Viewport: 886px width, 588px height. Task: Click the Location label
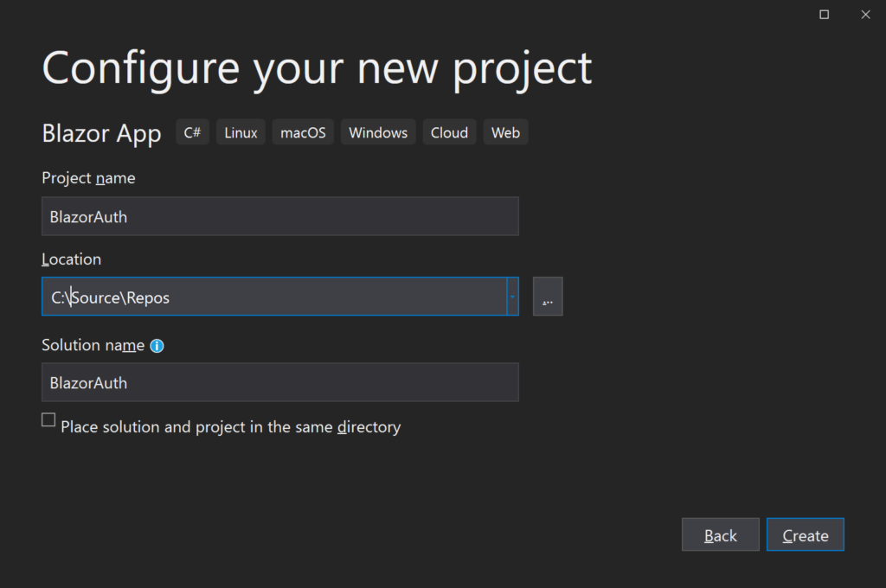tap(71, 259)
